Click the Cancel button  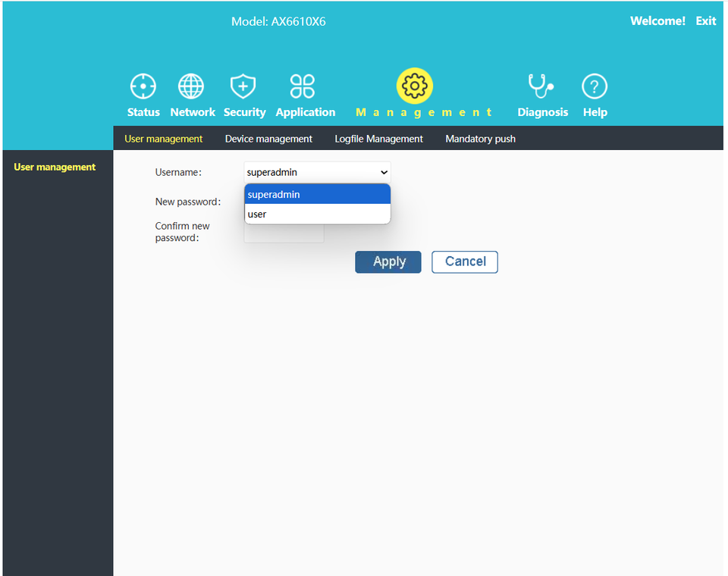464,261
